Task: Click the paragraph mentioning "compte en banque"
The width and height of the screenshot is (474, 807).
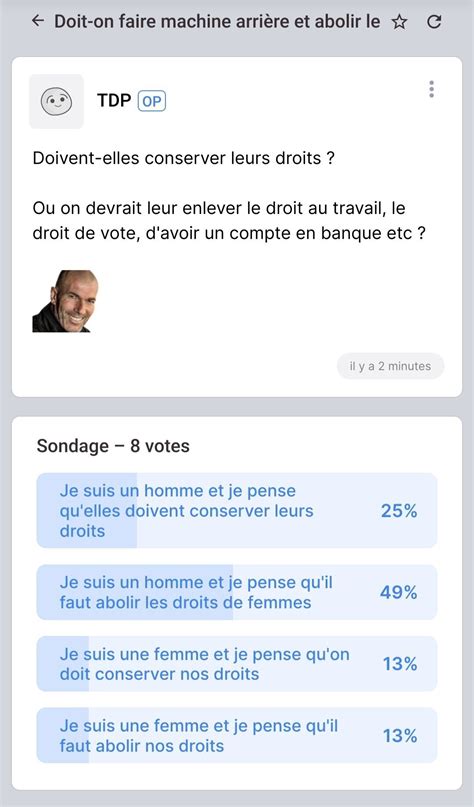Action: (230, 221)
